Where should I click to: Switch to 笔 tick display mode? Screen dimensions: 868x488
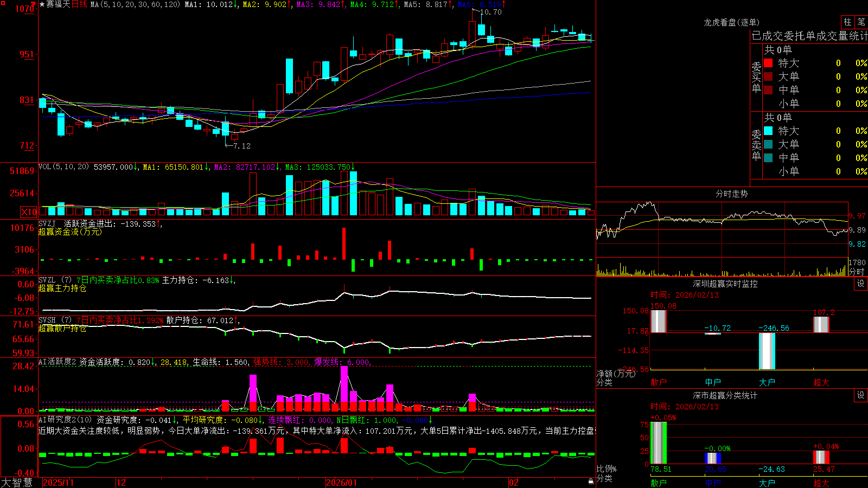click(x=861, y=22)
